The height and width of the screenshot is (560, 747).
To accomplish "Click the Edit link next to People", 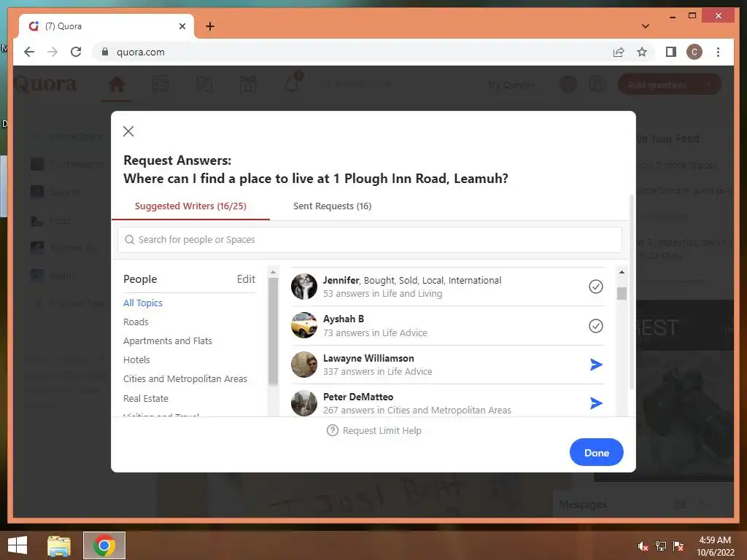I will coord(246,279).
